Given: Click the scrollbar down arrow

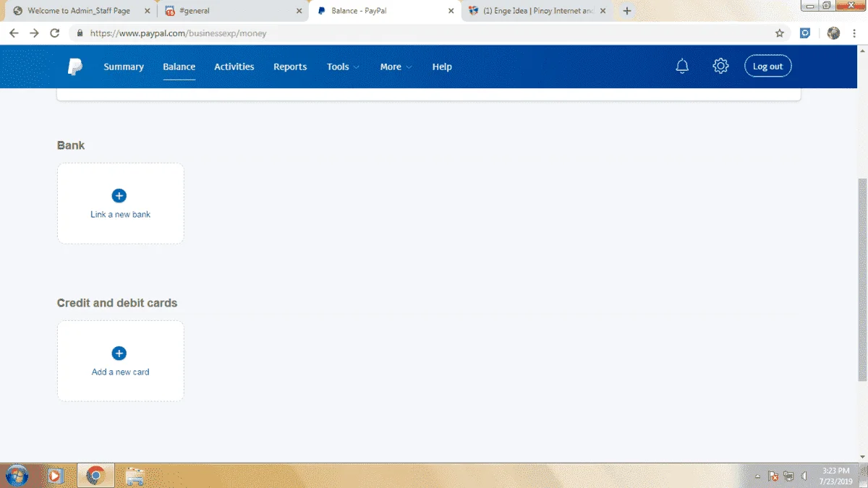Looking at the screenshot, I should click(862, 457).
